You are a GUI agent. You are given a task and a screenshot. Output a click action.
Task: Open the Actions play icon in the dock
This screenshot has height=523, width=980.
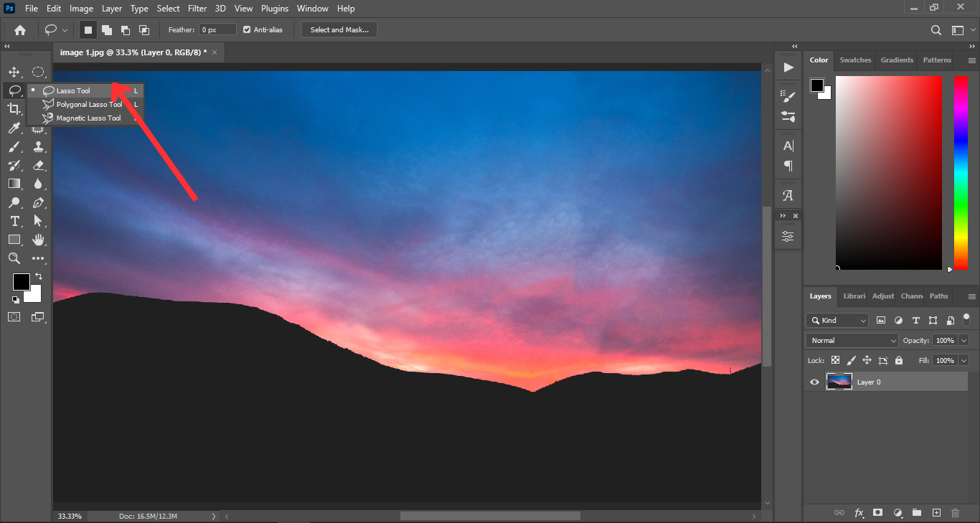(788, 67)
